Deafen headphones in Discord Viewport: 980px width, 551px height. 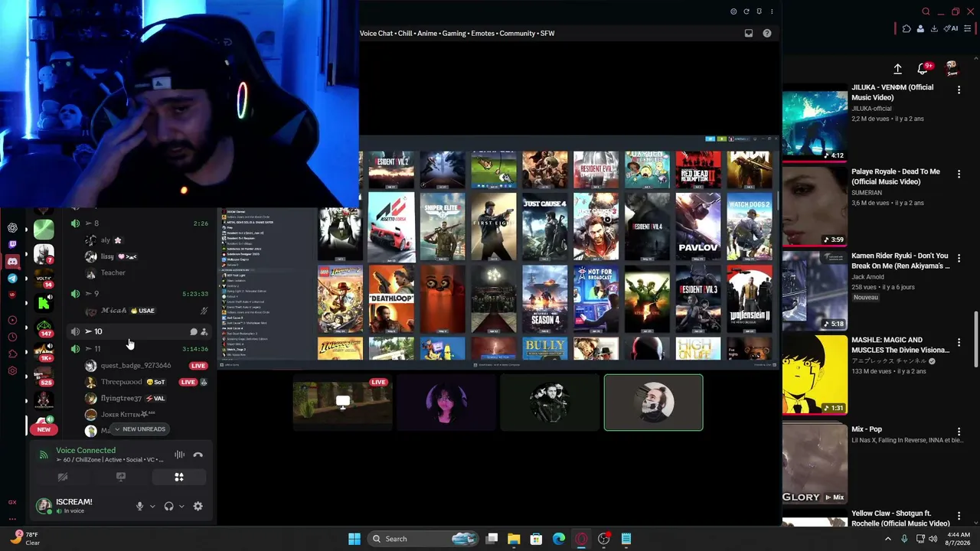pos(168,506)
